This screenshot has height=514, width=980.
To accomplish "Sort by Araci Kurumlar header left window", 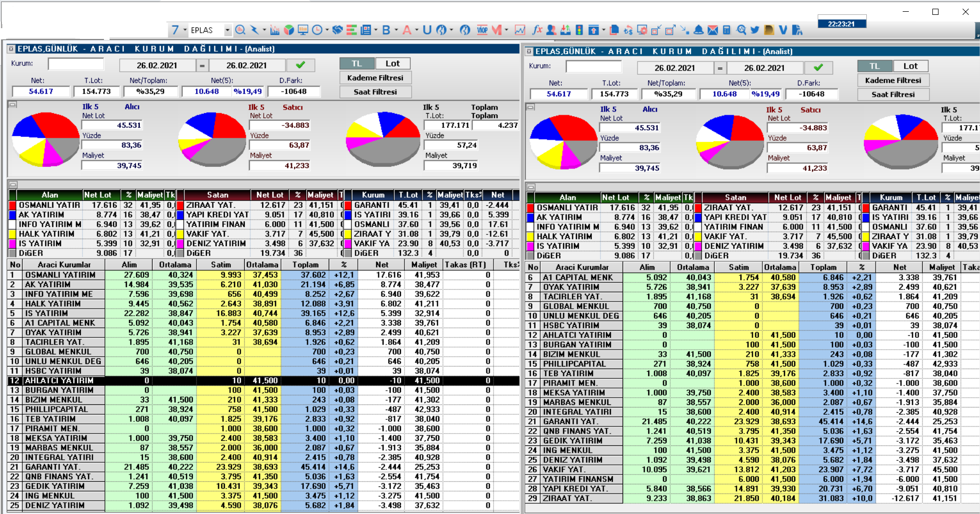I will [64, 265].
